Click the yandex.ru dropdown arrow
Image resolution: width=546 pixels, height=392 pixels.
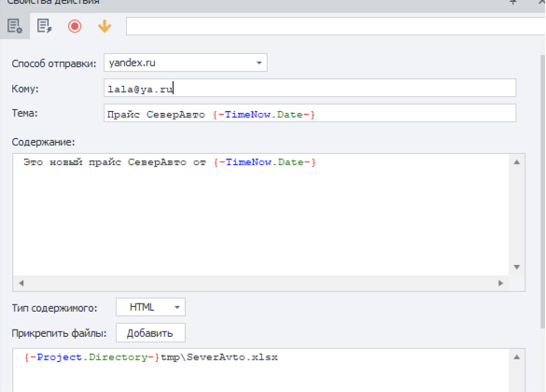[259, 63]
